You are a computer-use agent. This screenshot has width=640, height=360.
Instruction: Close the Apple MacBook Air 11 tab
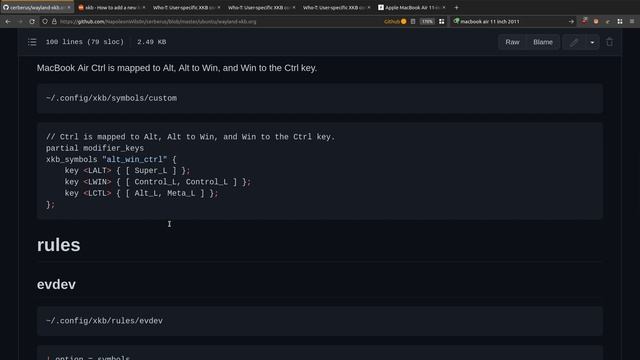click(x=444, y=7)
